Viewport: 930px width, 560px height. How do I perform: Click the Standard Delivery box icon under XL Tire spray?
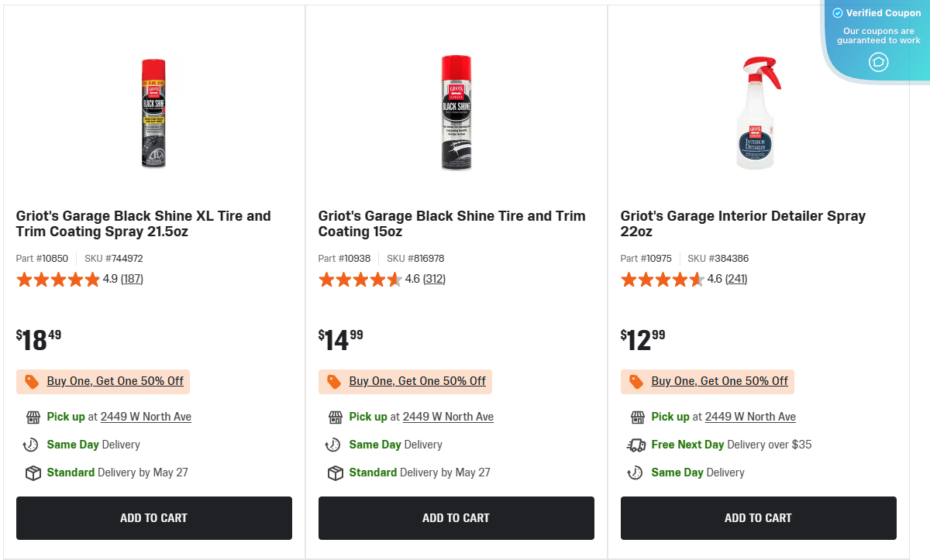[x=32, y=472]
